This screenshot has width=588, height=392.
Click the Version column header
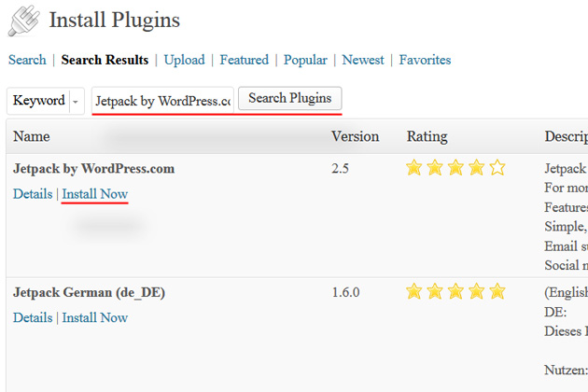pyautogui.click(x=355, y=136)
